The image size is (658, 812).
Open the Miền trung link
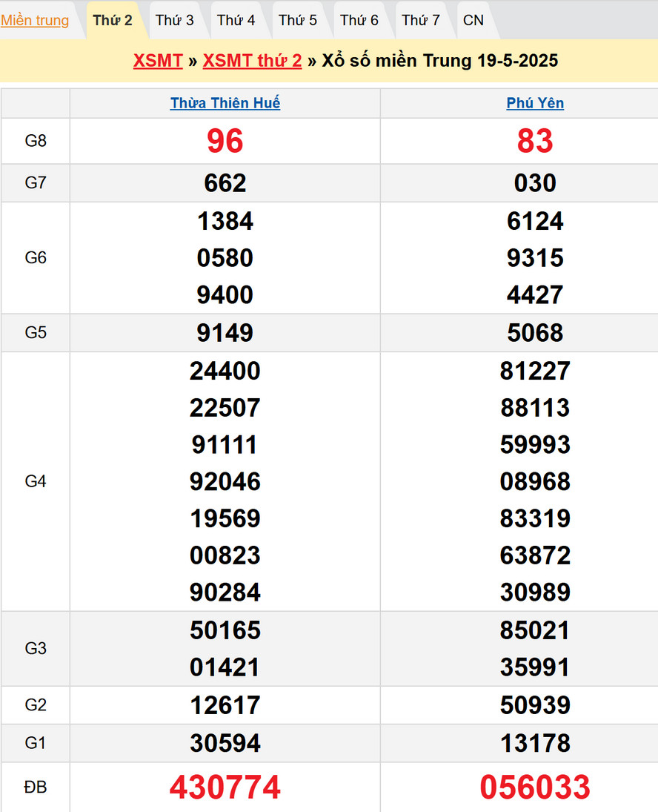[35, 20]
